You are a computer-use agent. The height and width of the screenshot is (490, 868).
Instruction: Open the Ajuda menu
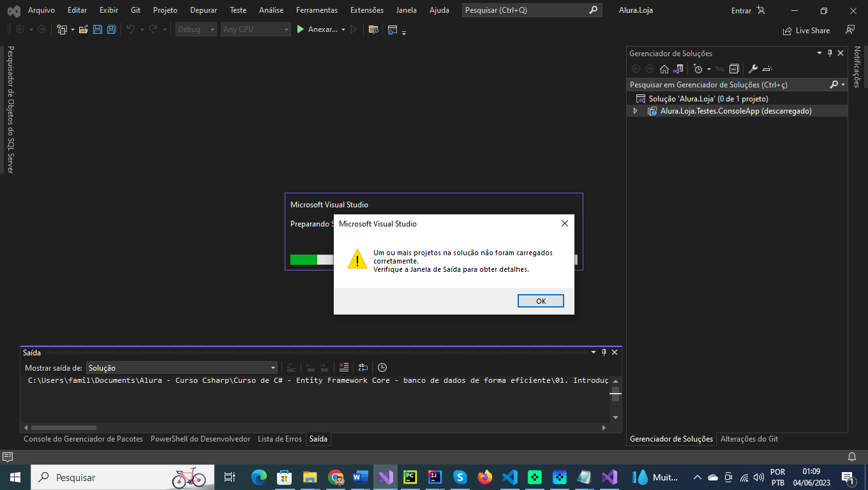coord(439,10)
